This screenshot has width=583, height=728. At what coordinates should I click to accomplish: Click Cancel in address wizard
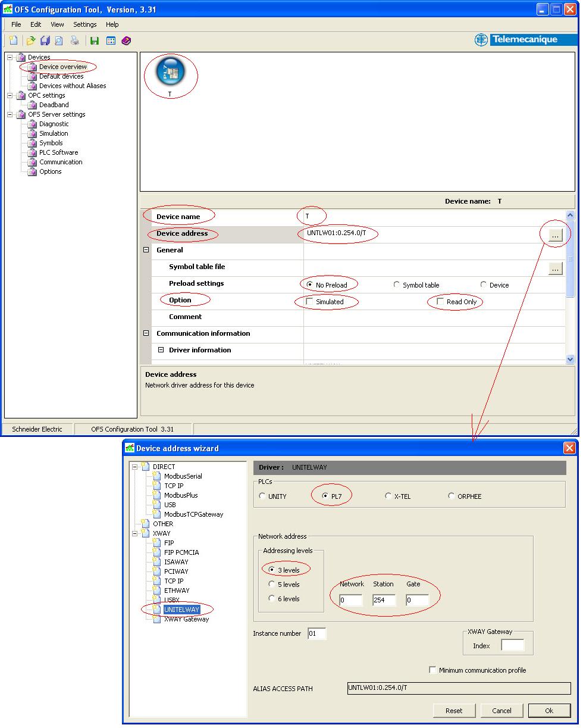(x=501, y=710)
